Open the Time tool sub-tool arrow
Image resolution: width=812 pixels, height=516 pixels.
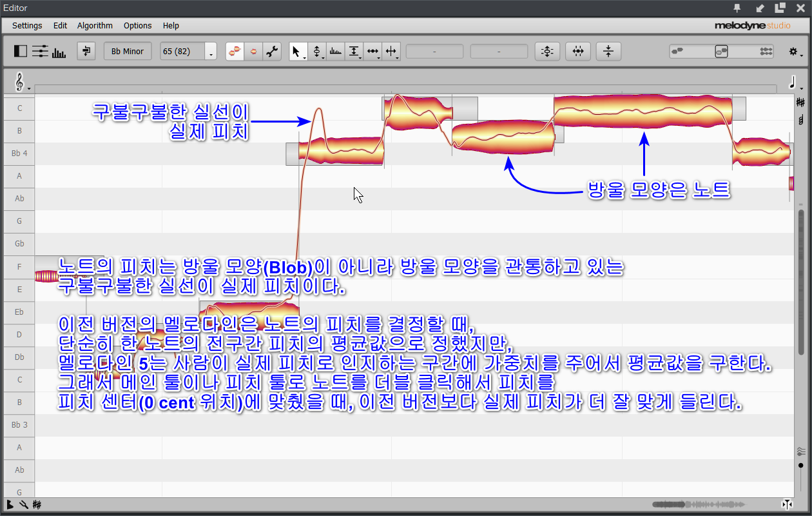[x=379, y=57]
